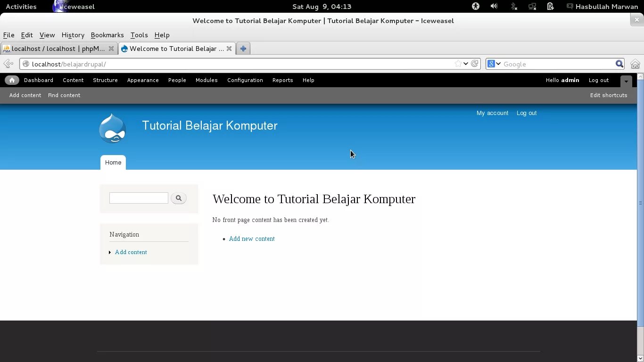
Task: Click inside the sidebar search input field
Action: click(138, 198)
